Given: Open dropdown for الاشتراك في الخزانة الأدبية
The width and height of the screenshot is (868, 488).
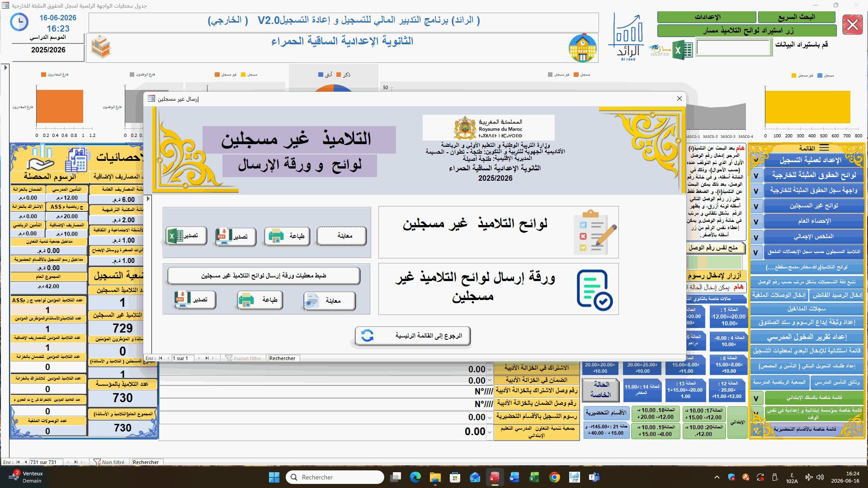Looking at the screenshot, I should click(x=490, y=370).
